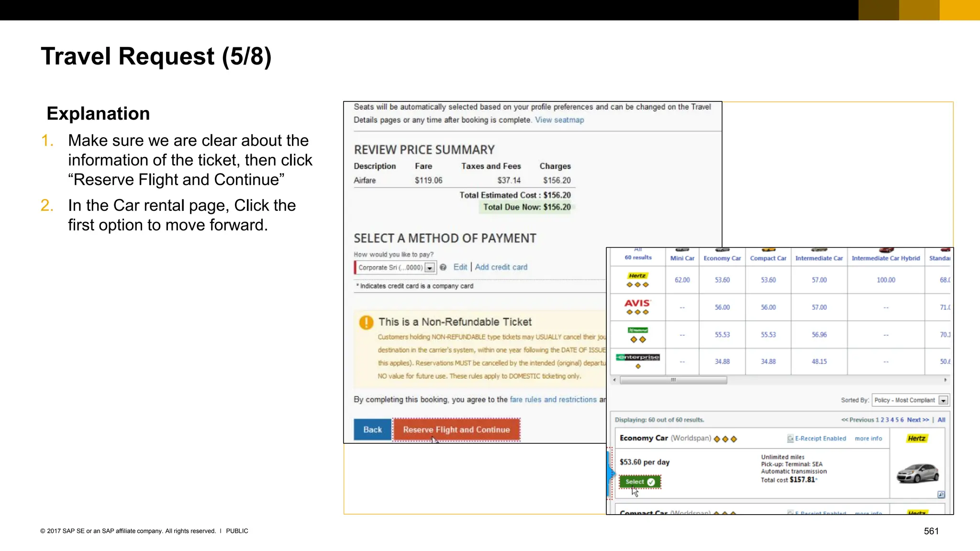Image resolution: width=980 pixels, height=551 pixels.
Task: Click the Airfare charges value $156.20
Action: pos(557,180)
